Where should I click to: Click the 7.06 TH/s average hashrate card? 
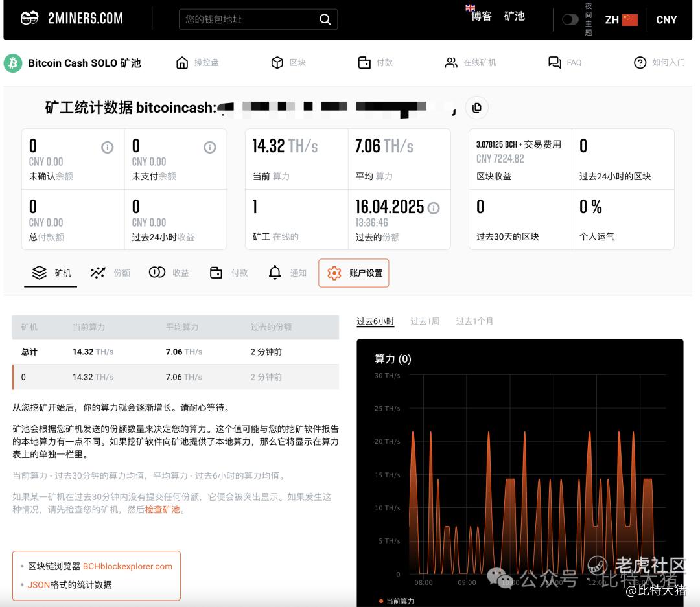pos(399,159)
